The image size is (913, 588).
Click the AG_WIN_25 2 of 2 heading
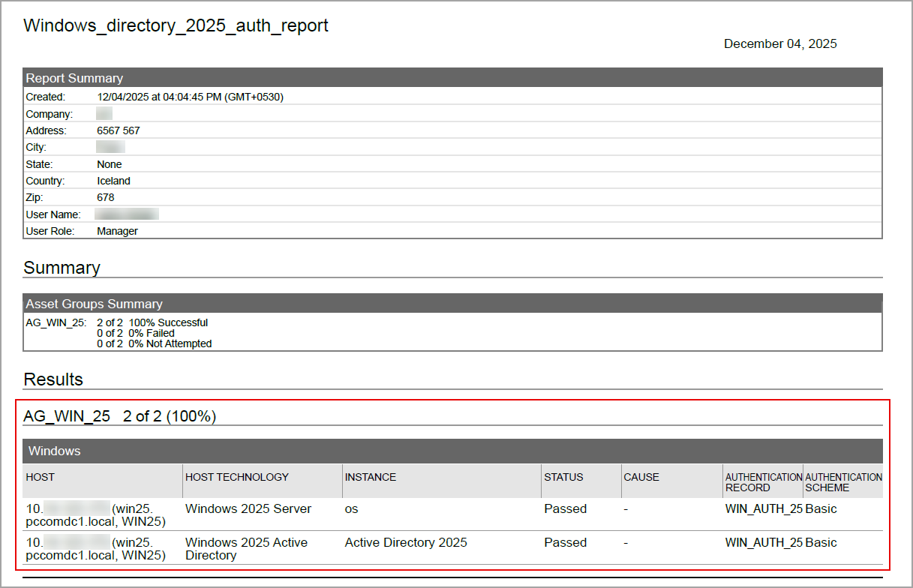[x=119, y=415]
